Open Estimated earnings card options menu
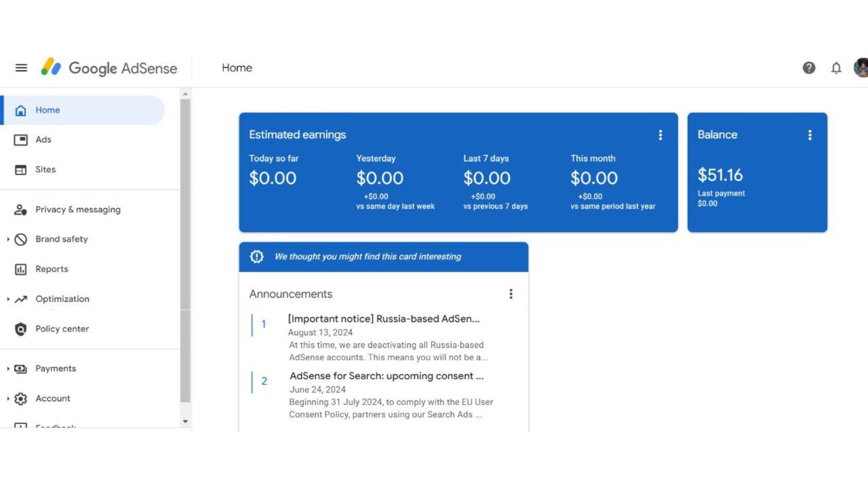This screenshot has height=489, width=868. [660, 135]
